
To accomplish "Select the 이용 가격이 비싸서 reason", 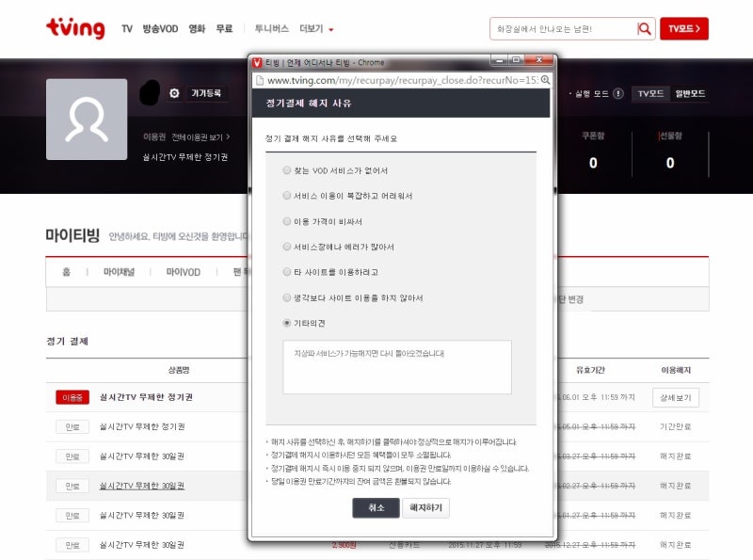I will (286, 220).
